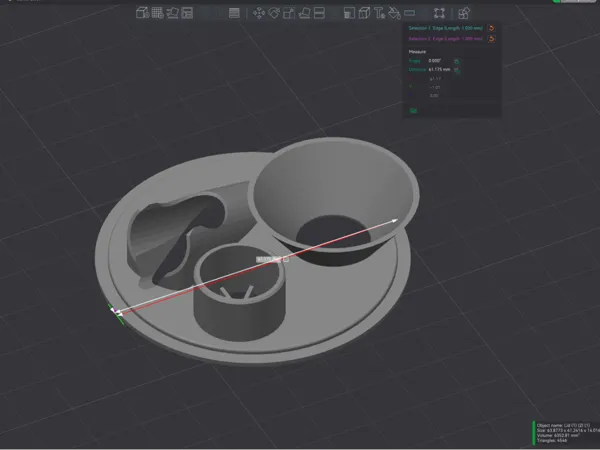600x450 pixels.
Task: Open the Text shape tool
Action: click(x=379, y=13)
